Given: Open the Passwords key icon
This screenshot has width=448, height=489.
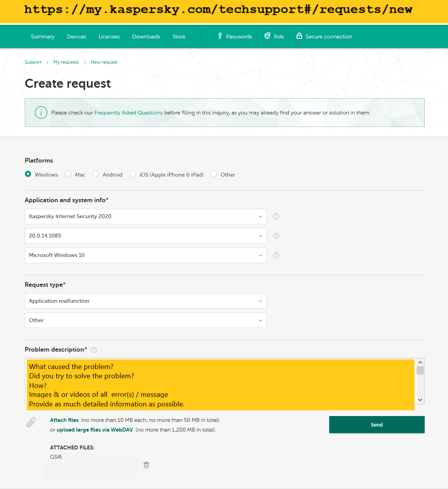Looking at the screenshot, I should pyautogui.click(x=220, y=36).
